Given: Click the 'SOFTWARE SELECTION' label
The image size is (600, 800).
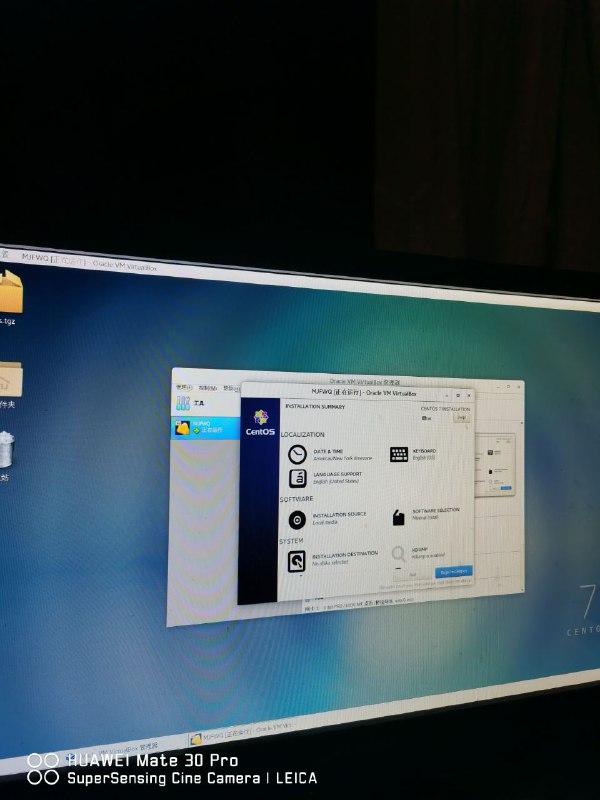Looking at the screenshot, I should (436, 510).
